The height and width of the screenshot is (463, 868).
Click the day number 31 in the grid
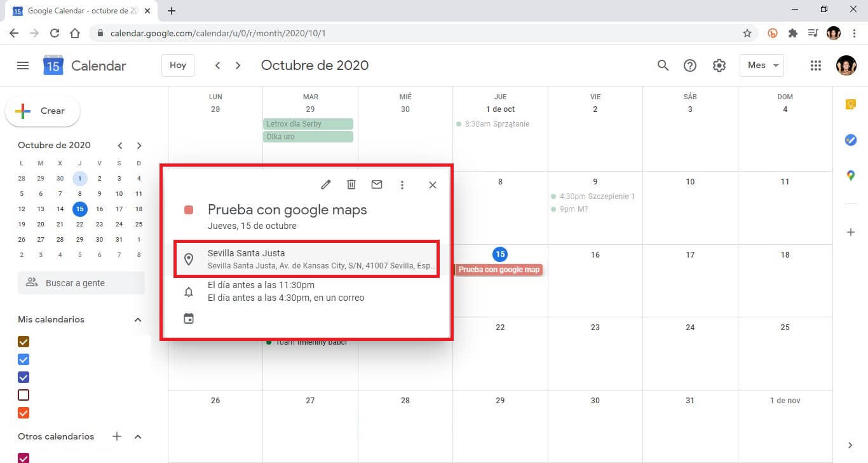[690, 401]
